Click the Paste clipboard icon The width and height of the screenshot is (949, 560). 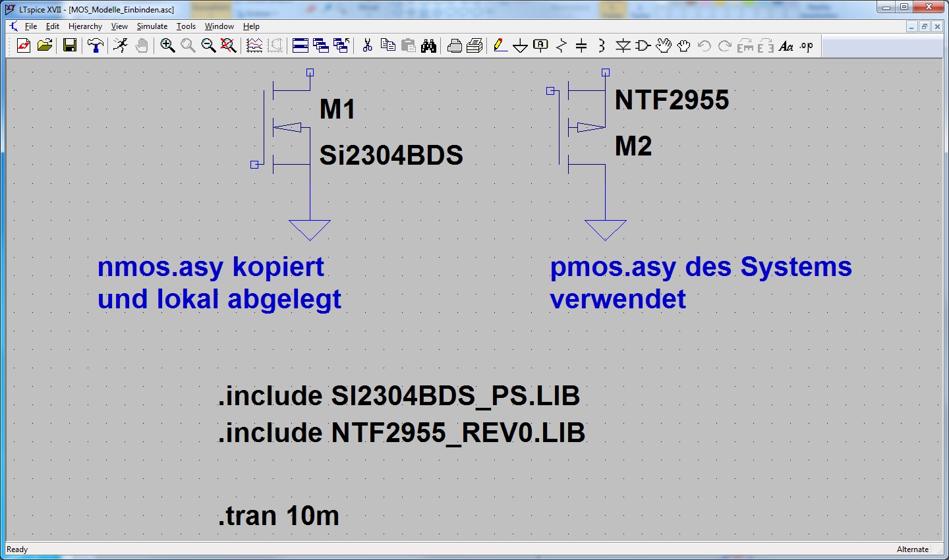point(409,45)
